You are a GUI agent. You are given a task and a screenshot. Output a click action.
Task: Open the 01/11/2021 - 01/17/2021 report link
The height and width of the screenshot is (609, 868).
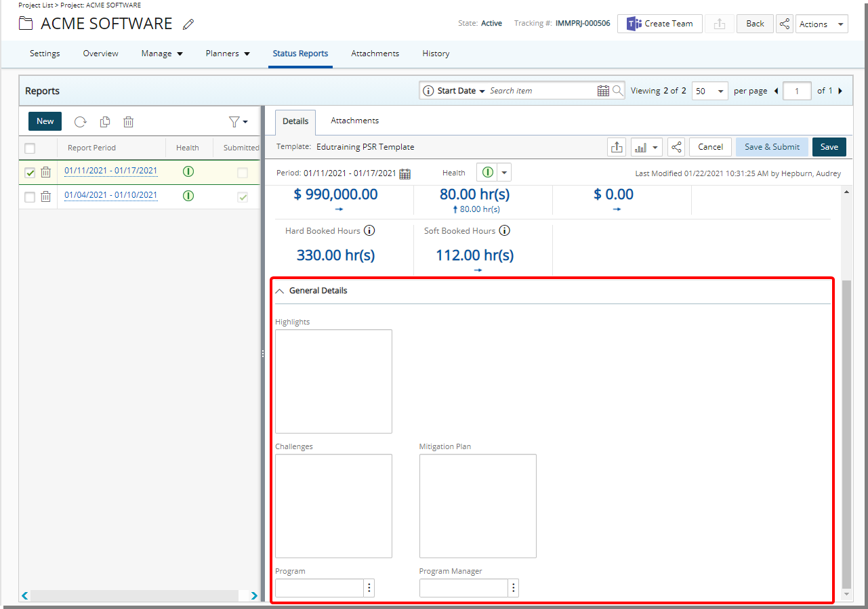(111, 171)
